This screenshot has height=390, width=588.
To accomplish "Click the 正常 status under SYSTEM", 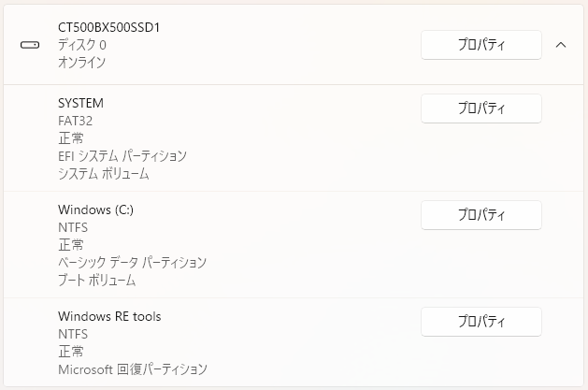I will (x=70, y=138).
